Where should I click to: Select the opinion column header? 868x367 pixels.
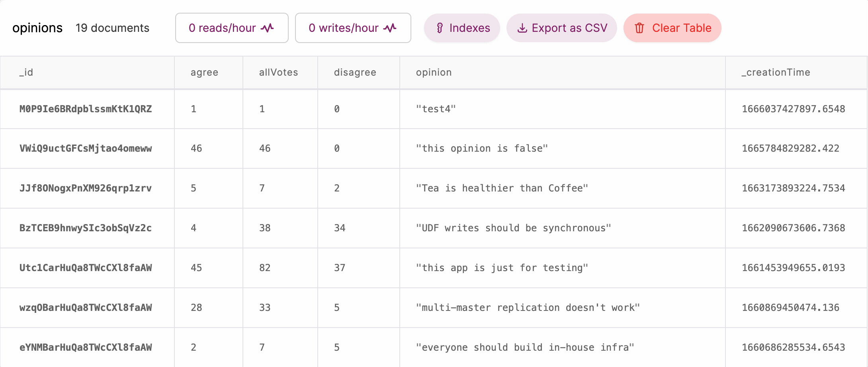[434, 72]
